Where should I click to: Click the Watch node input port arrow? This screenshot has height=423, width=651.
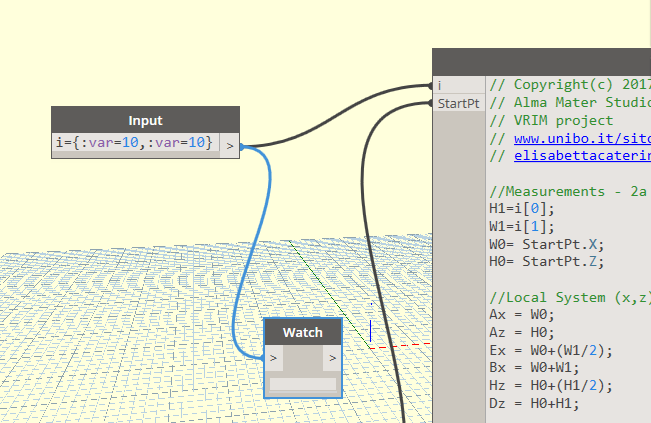[x=274, y=357]
